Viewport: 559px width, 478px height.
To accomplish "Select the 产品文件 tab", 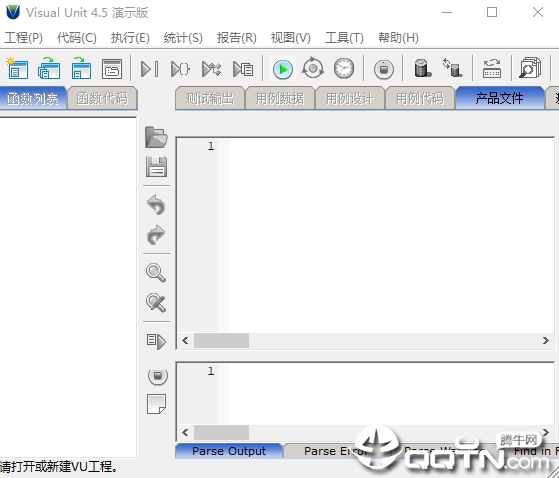I will tap(499, 98).
